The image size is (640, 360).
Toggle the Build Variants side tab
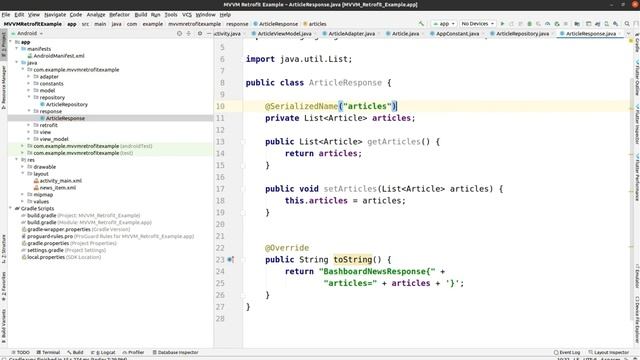click(4, 325)
